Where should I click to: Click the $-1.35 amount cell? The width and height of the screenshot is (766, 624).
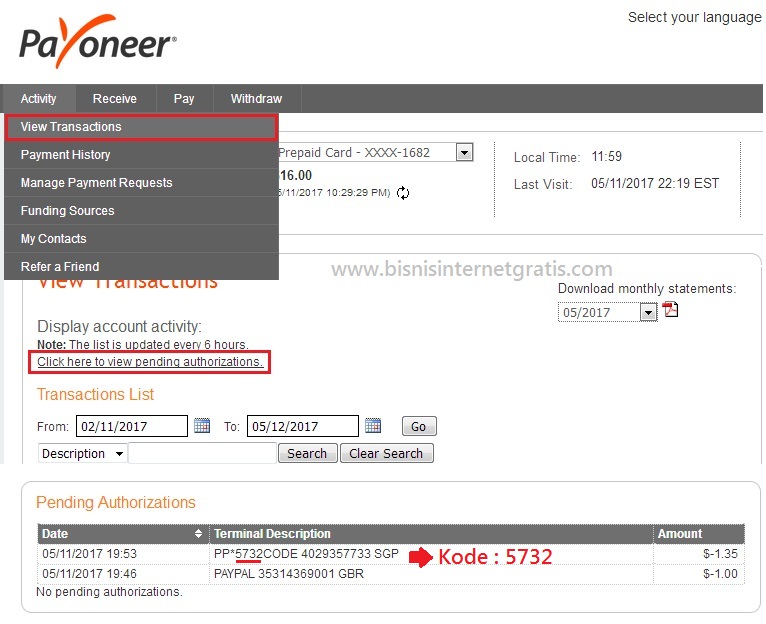720,554
